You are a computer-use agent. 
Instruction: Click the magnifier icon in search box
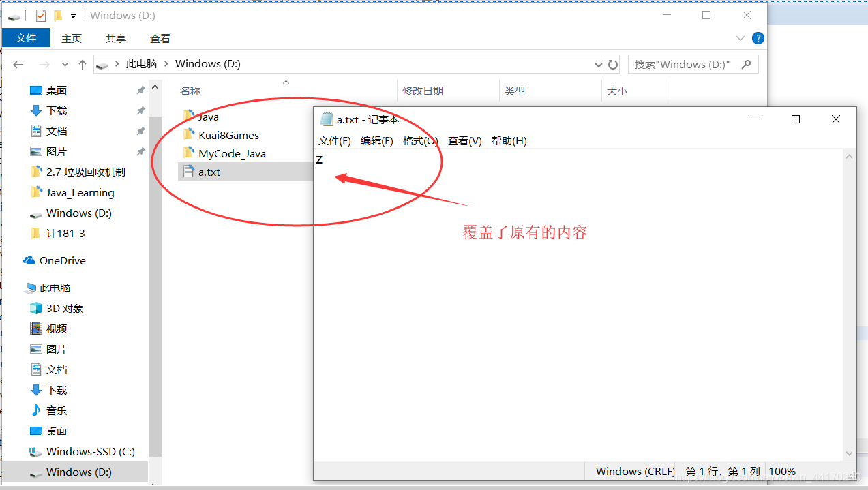pos(747,64)
